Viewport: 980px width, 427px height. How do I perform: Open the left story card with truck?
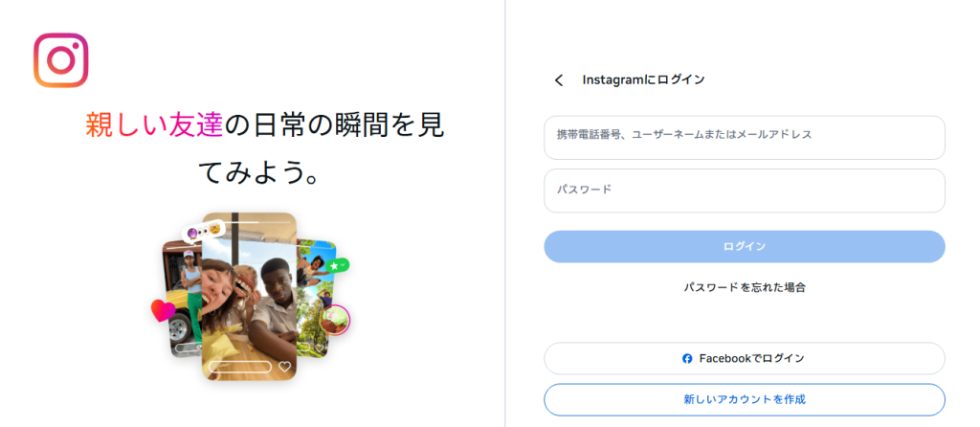coord(182,287)
